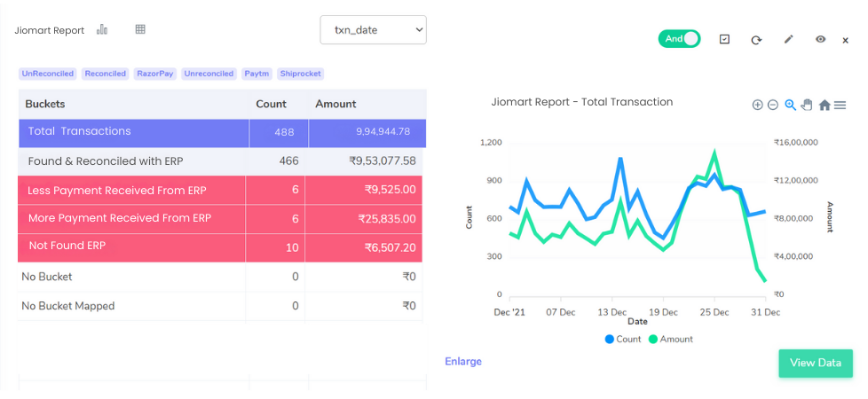Select the Reconciled tag

[106, 74]
